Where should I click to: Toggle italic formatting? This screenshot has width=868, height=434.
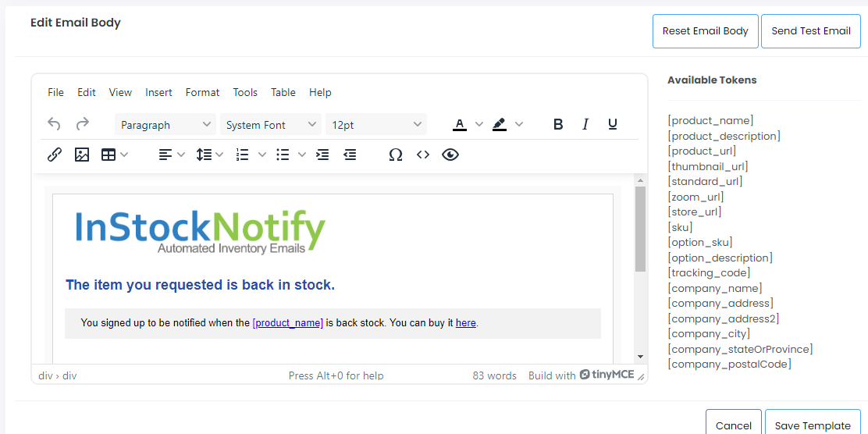click(x=585, y=124)
